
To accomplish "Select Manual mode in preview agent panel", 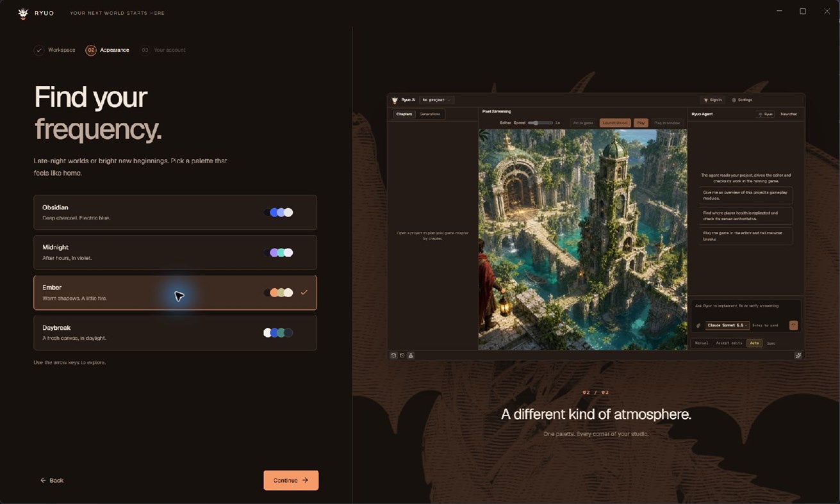I will coord(702,343).
